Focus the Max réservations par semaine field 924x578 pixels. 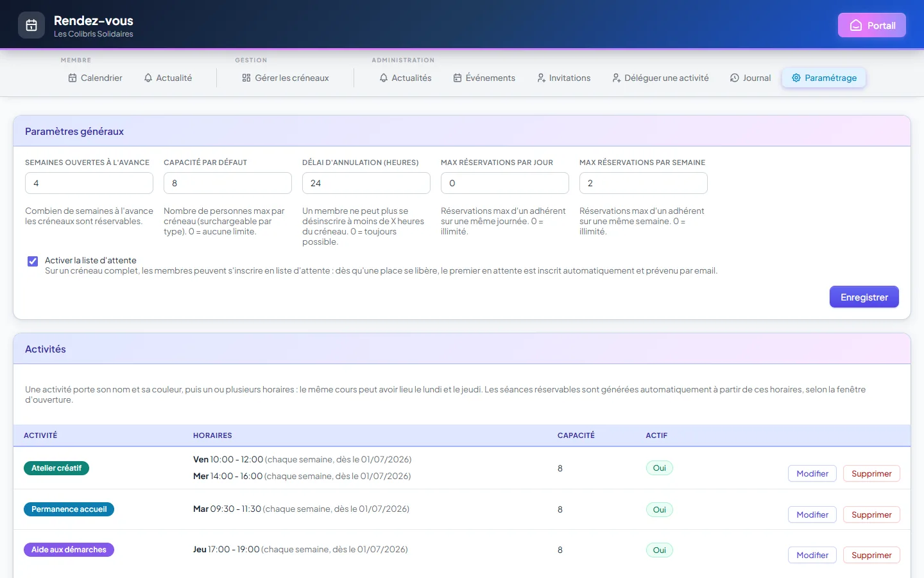coord(644,183)
